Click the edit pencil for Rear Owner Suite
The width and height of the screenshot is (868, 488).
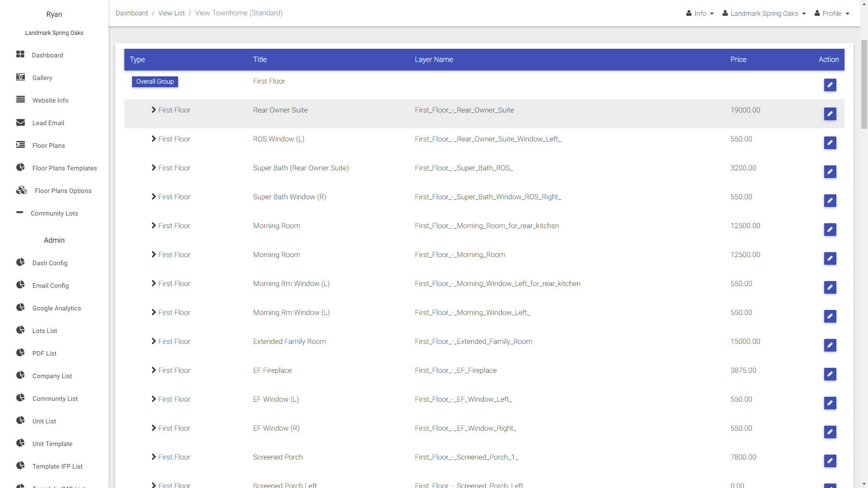830,114
